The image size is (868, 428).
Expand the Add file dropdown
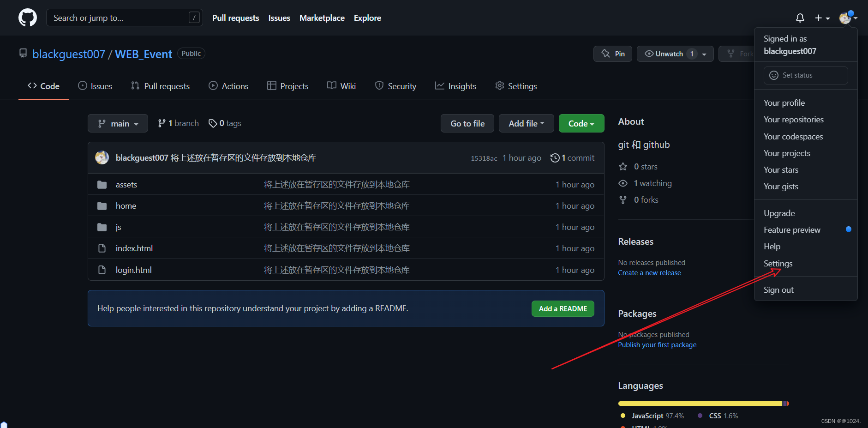coord(527,123)
